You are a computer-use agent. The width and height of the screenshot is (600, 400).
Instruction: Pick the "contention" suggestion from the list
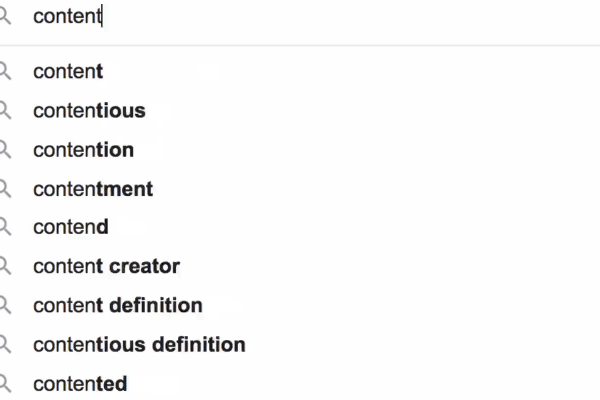(83, 150)
